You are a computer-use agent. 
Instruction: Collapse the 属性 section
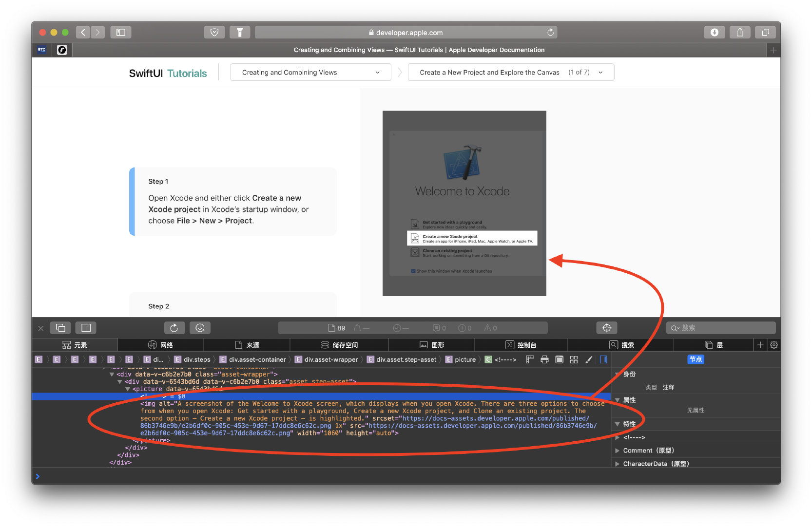pos(618,400)
